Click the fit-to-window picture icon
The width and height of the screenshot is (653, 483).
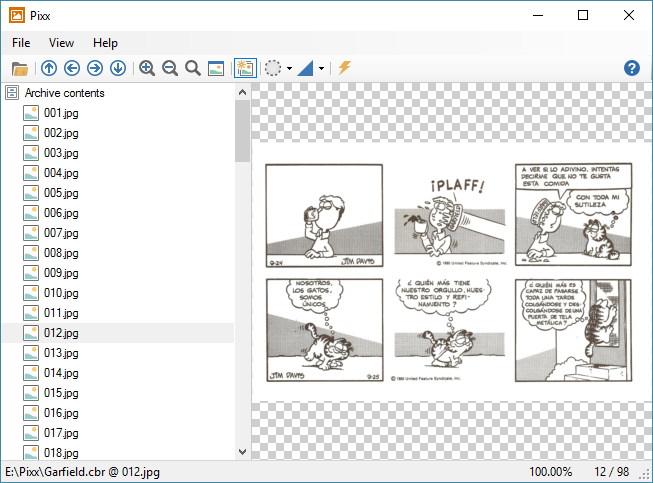point(216,68)
